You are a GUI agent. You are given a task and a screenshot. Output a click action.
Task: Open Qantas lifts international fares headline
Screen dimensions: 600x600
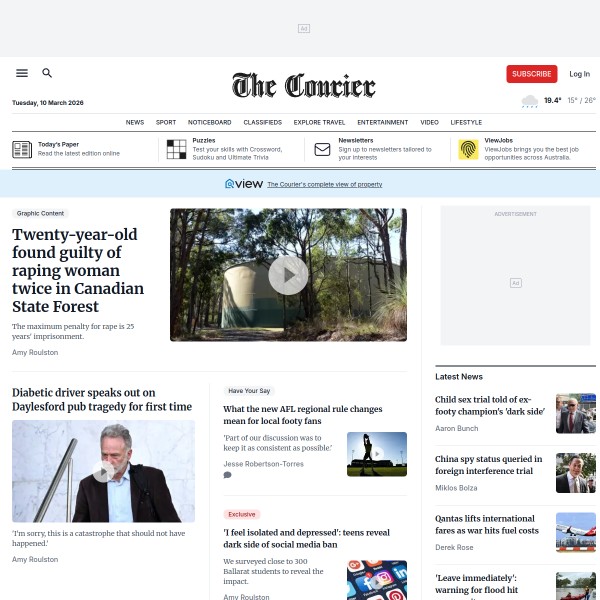(x=487, y=524)
